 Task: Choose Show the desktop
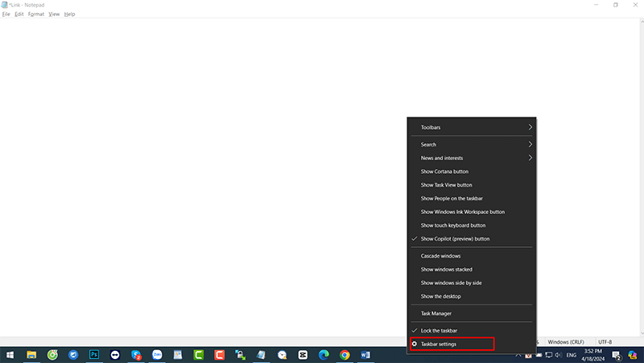(472, 296)
